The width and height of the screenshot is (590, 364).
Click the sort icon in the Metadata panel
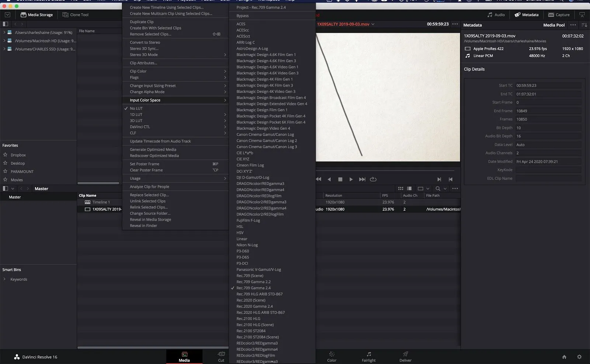click(x=584, y=25)
